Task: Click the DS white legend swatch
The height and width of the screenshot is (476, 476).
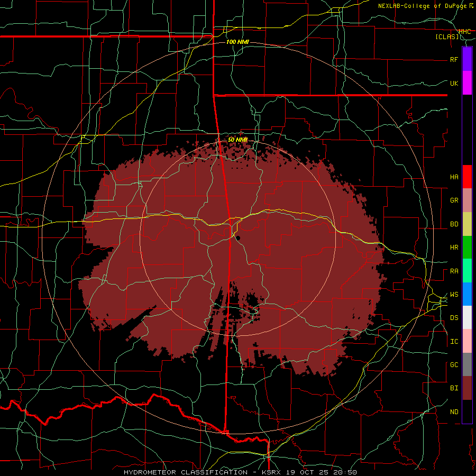Action: [x=467, y=317]
